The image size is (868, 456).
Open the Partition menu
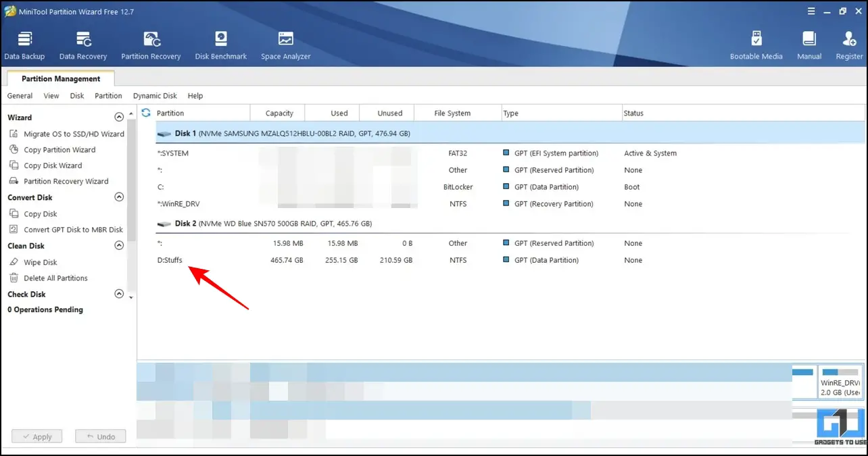[x=108, y=96]
